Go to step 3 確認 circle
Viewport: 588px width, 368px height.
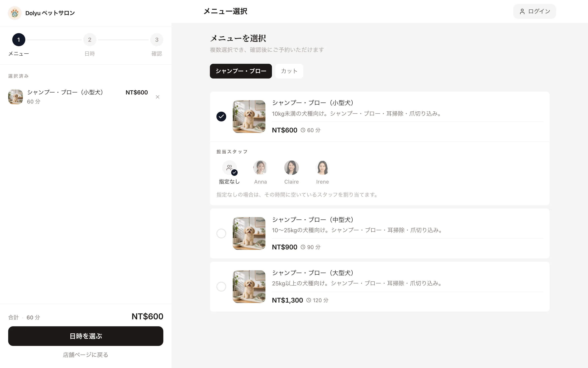pos(157,40)
